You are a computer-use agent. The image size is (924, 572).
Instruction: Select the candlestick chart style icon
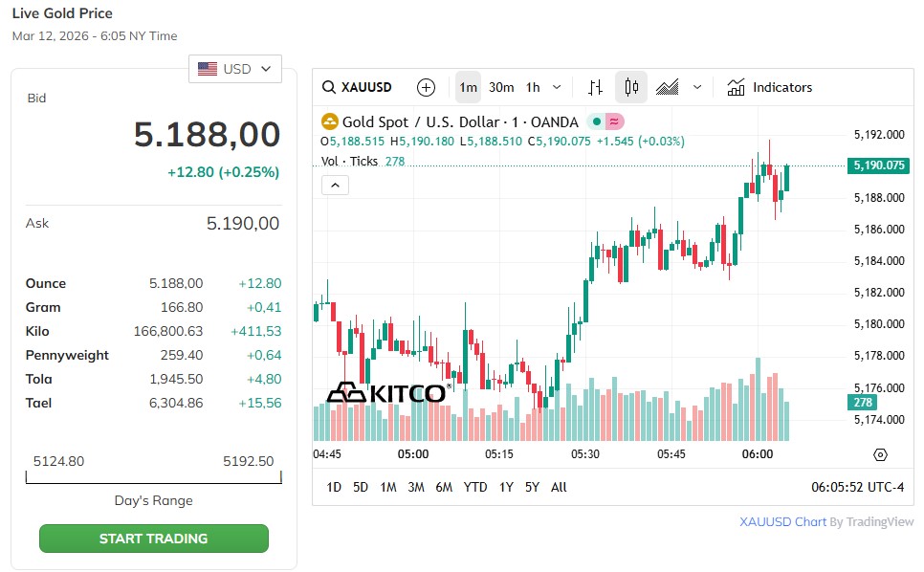pos(631,87)
